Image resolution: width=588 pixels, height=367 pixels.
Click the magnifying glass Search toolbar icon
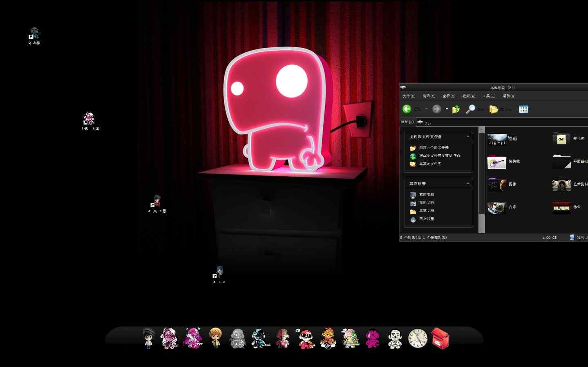(471, 109)
